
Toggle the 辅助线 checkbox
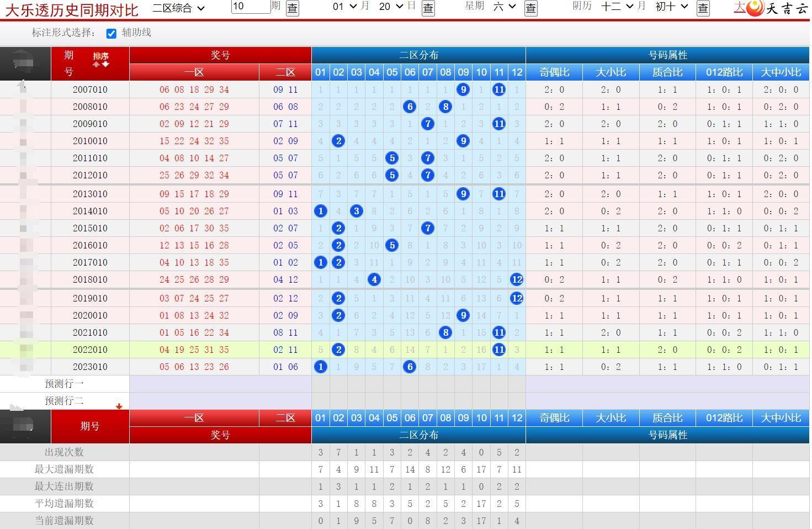[112, 33]
